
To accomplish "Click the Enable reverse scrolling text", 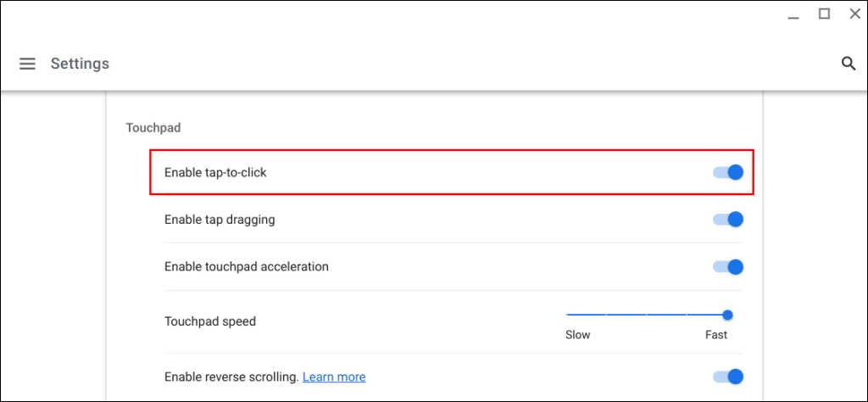I will (x=231, y=377).
